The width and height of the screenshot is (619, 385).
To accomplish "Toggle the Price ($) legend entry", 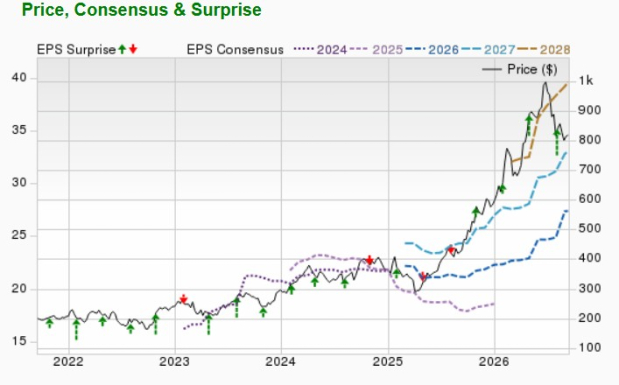I will coord(520,69).
